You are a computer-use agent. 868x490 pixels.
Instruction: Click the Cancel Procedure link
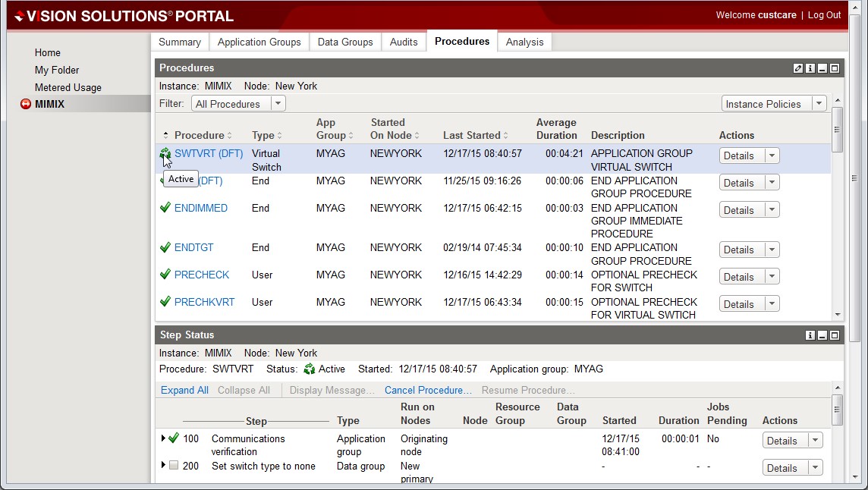click(428, 390)
